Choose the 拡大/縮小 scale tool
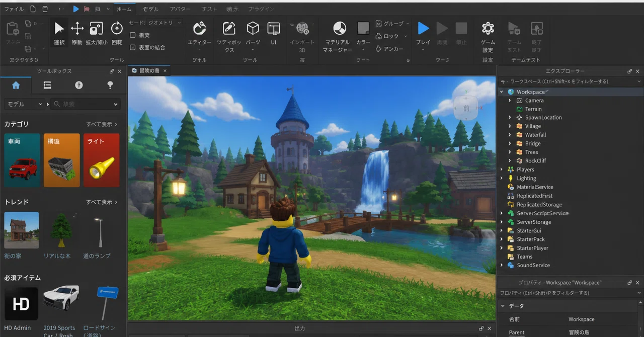Image resolution: width=644 pixels, height=337 pixels. (x=96, y=33)
